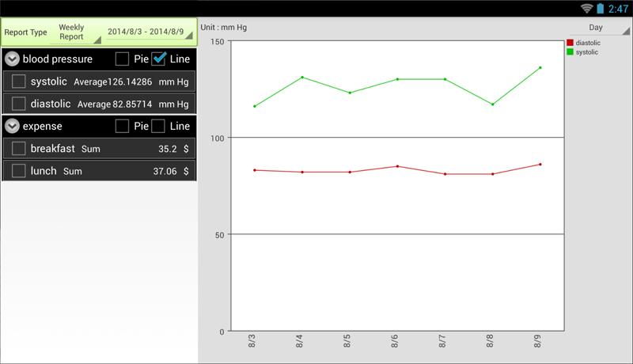Open the date range 2014/8/3 - 2014/8/9 dropdown
This screenshot has width=633, height=364.
point(149,32)
